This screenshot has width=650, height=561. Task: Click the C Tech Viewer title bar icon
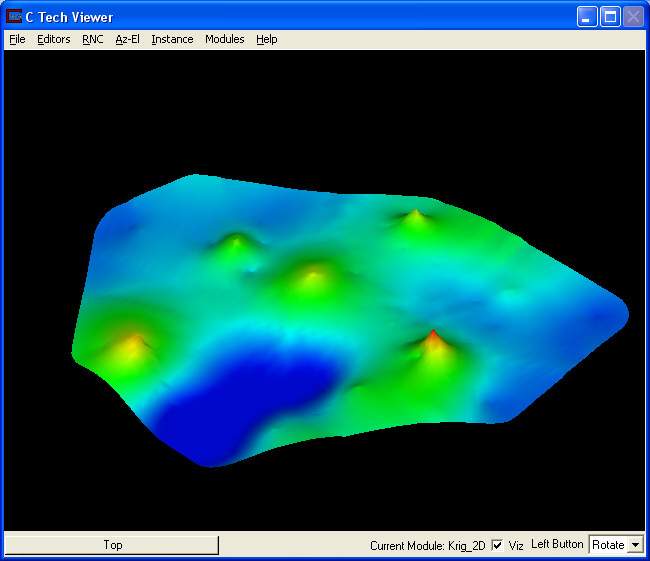(x=14, y=17)
